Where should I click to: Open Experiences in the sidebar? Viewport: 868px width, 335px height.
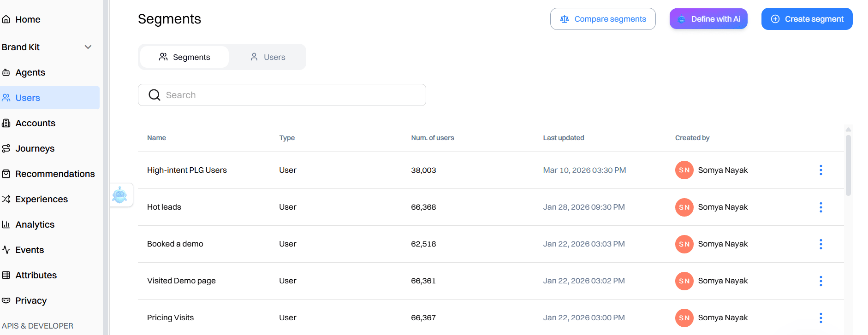pos(42,199)
